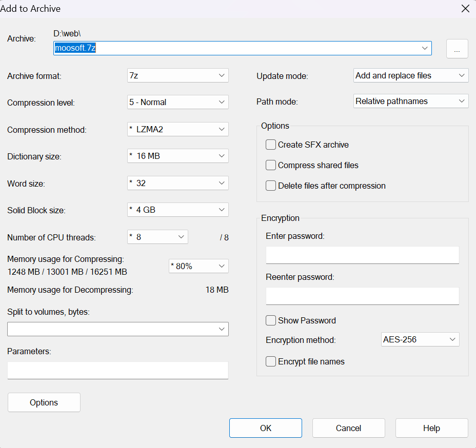Click the Parameters input field
Viewport: 476px width, 448px height.
[x=118, y=371]
